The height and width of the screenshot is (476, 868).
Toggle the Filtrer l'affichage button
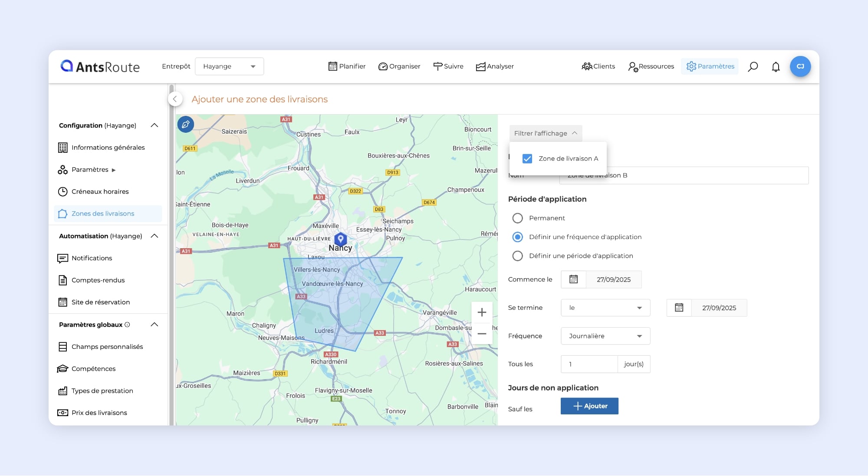tap(545, 133)
